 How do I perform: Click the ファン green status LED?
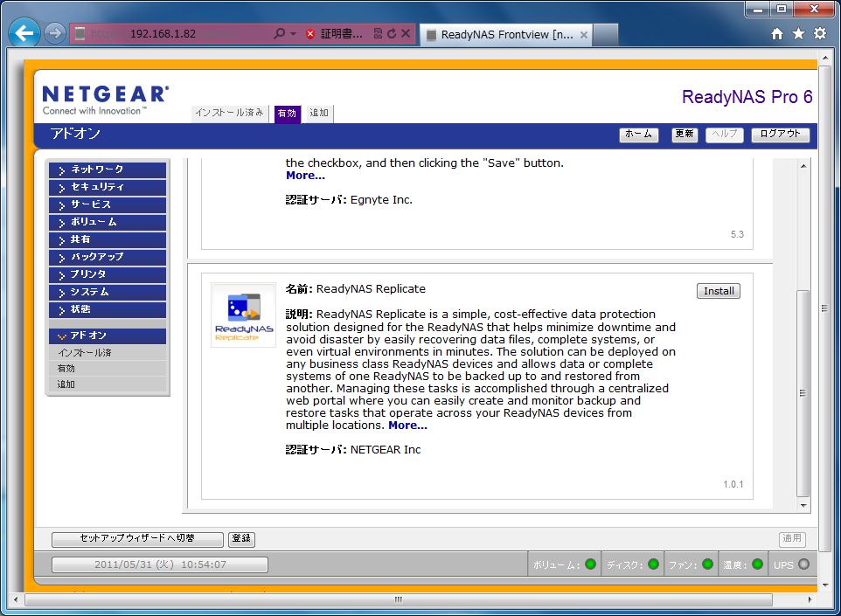(x=707, y=564)
